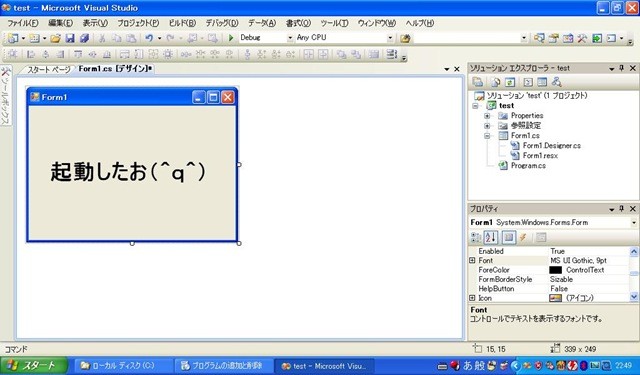Auto-hide the Solution Explorer with the pin icon
This screenshot has height=375, width=640.
tap(622, 68)
